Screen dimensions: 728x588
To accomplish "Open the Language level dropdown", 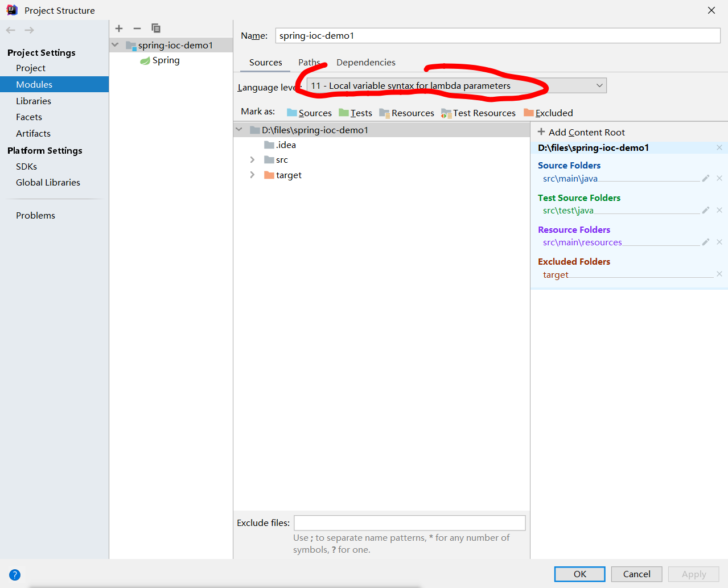I will click(456, 85).
